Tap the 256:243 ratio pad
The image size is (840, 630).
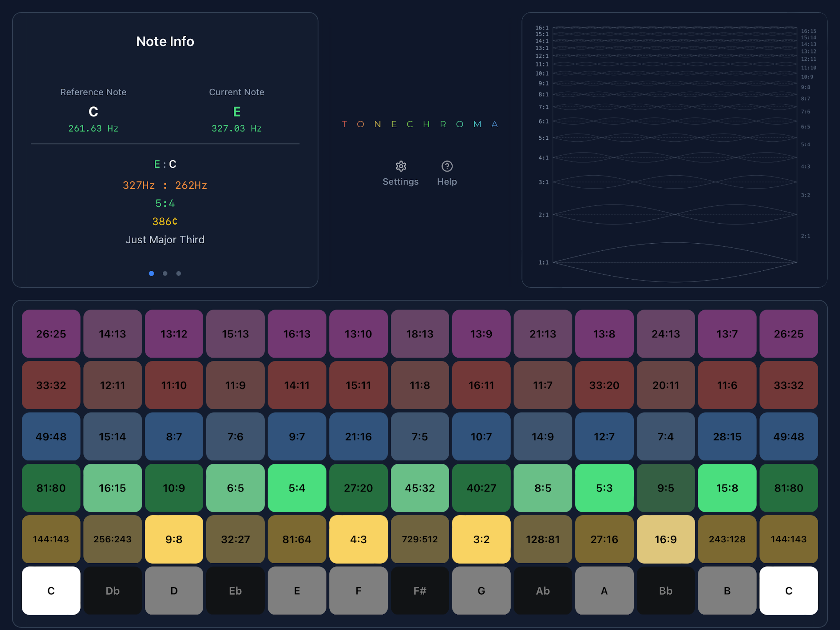(x=113, y=539)
